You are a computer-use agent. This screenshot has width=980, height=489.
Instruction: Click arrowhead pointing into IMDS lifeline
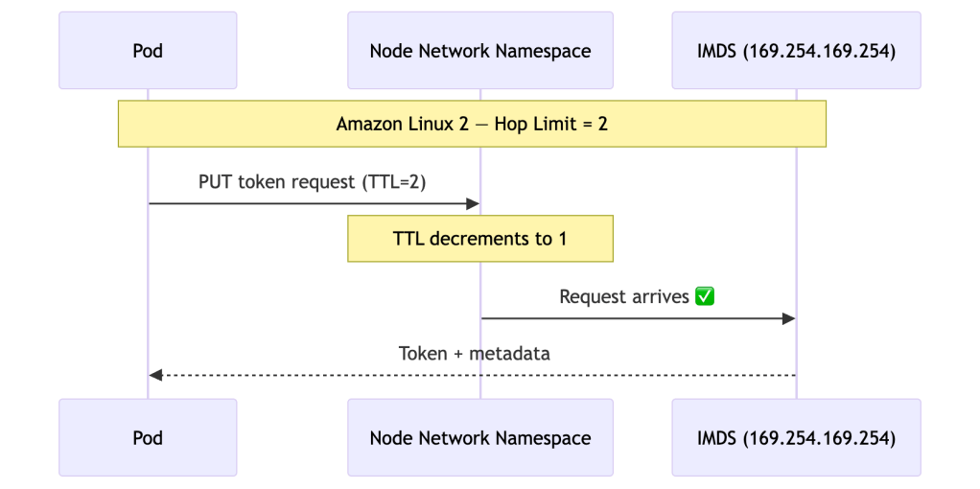pyautogui.click(x=789, y=318)
